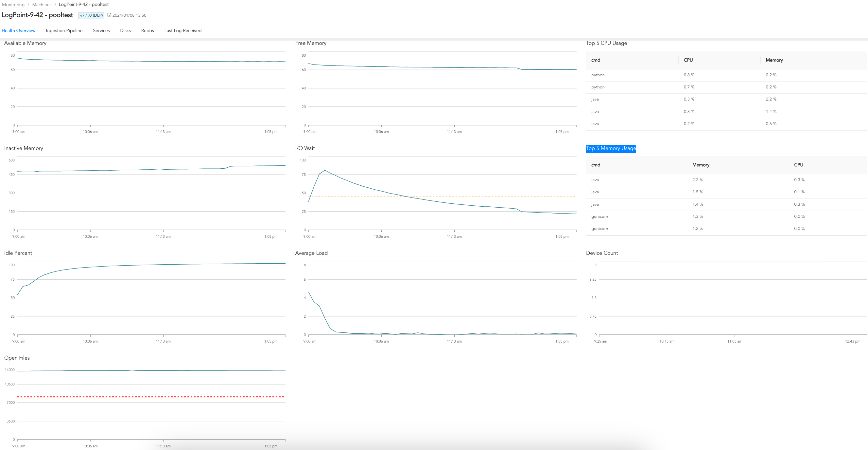Click the peak of the I/O Wait chart
The height and width of the screenshot is (450, 868).
pos(324,170)
